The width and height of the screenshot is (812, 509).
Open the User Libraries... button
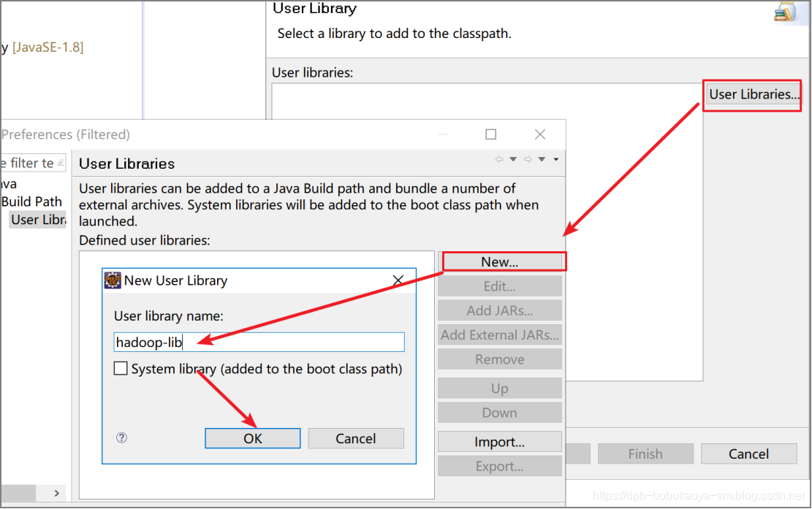[753, 95]
